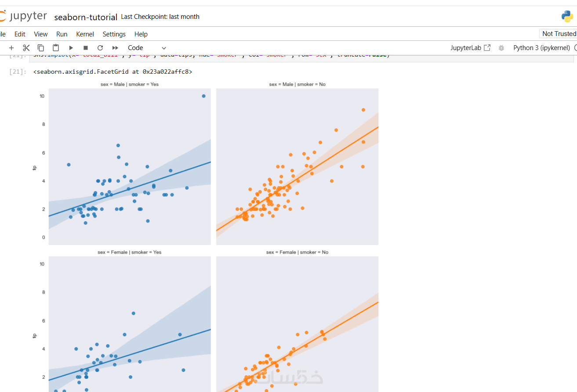Open notebook in JupyterLab
Image resolution: width=577 pixels, height=392 pixels.
470,48
